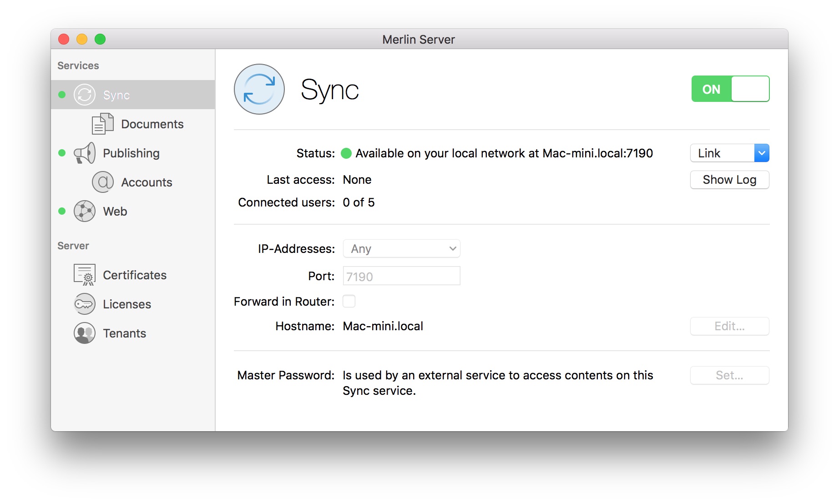This screenshot has height=504, width=839.
Task: Click the Publishing megaphone icon
Action: (85, 153)
